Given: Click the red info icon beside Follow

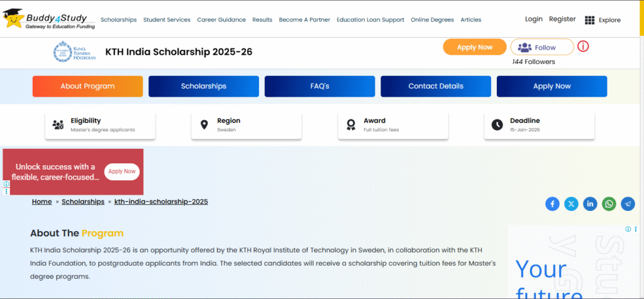Looking at the screenshot, I should pos(583,46).
